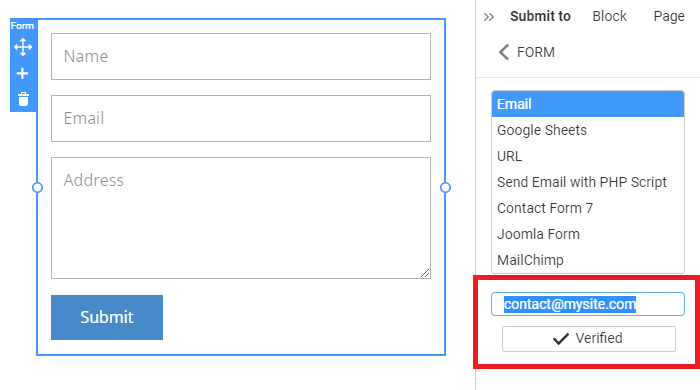The height and width of the screenshot is (390, 700).
Task: Delete the form using the trash icon
Action: 23,99
